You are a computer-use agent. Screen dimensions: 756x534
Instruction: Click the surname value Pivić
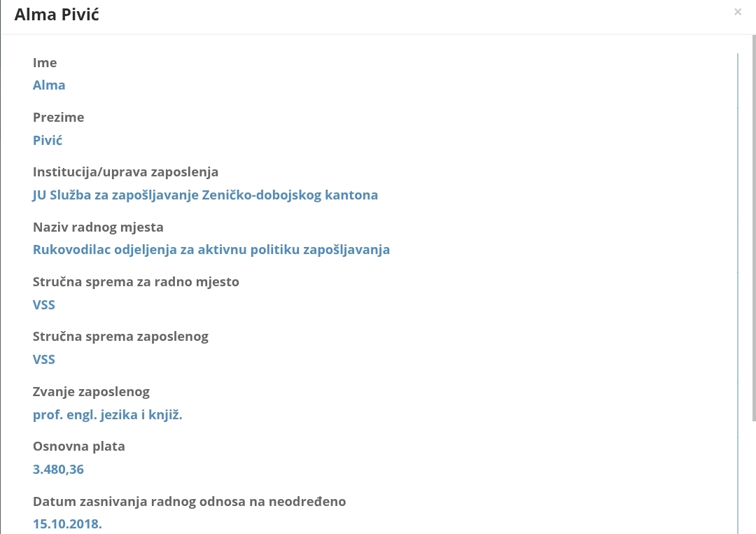(x=48, y=140)
